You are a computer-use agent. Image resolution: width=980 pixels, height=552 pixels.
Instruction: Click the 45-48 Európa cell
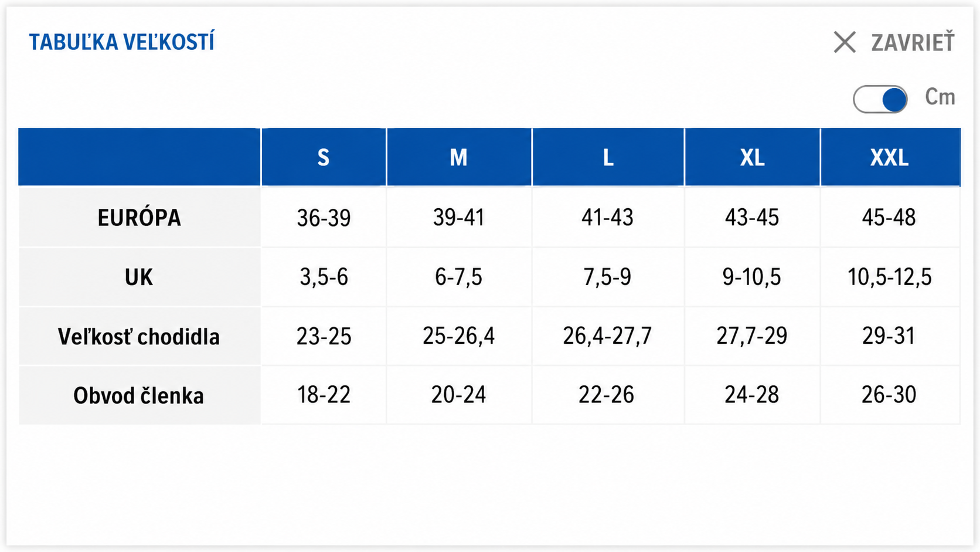(x=890, y=218)
